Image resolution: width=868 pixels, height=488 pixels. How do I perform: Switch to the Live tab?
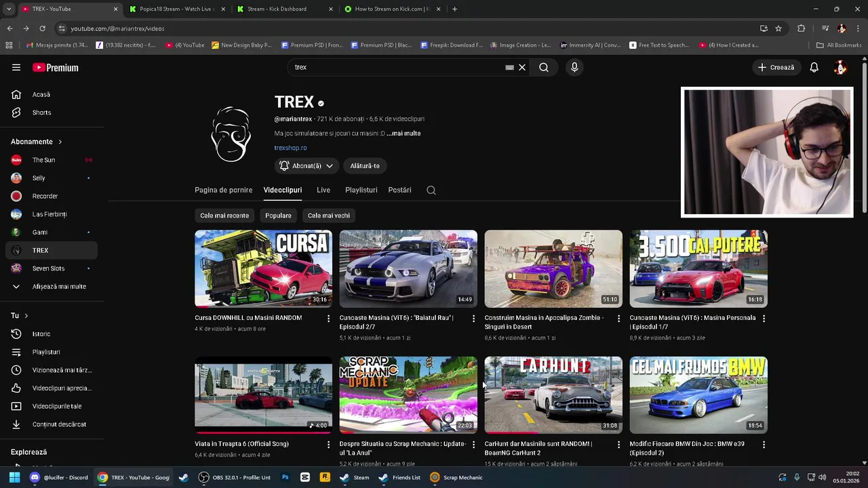tap(323, 190)
